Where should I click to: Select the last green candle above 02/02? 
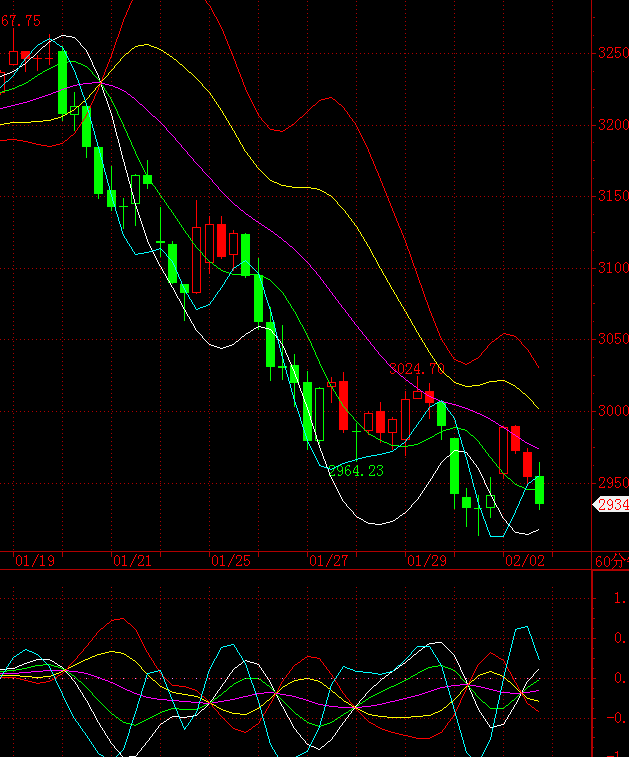[x=539, y=490]
